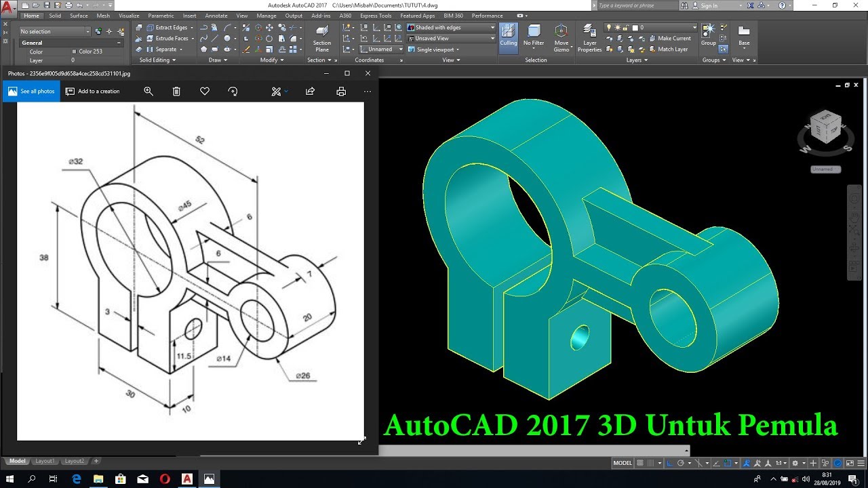
Task: Click the Section Plane tool
Action: point(322,38)
